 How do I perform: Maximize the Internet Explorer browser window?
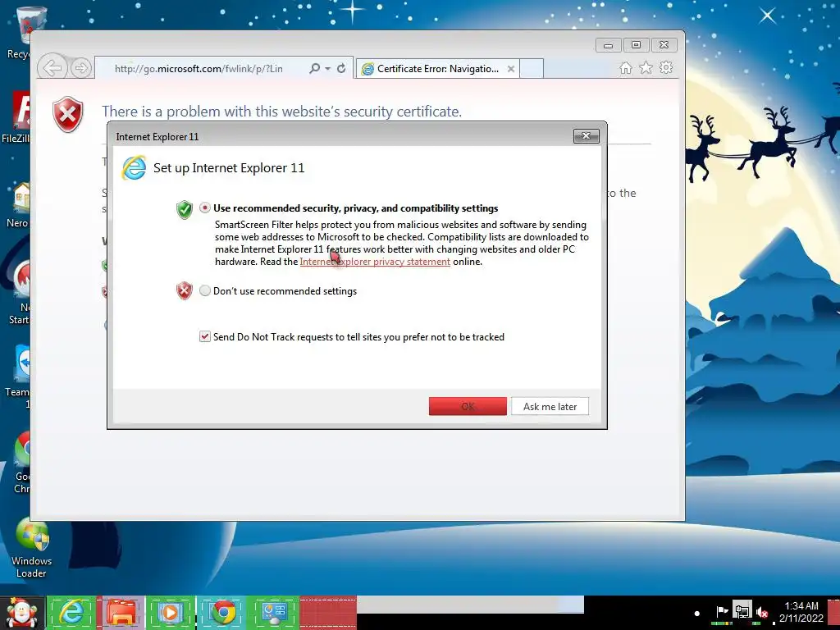pos(636,45)
